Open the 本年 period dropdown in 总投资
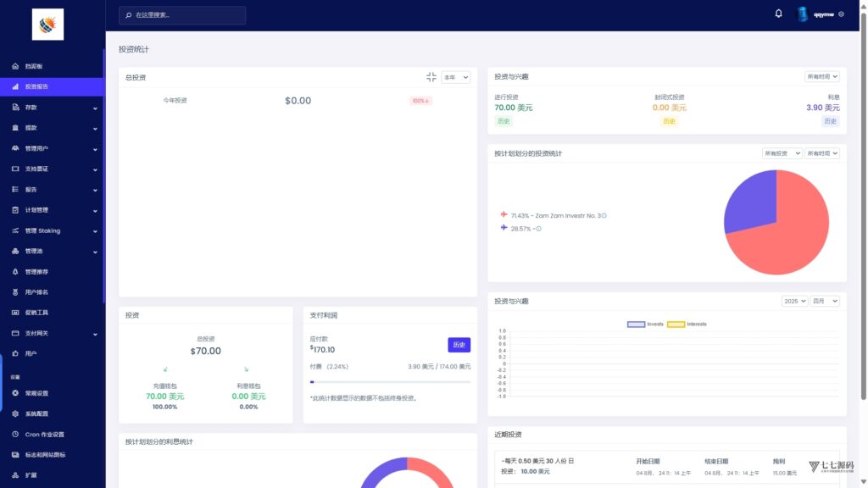Viewport: 868px width, 488px height. [x=455, y=77]
